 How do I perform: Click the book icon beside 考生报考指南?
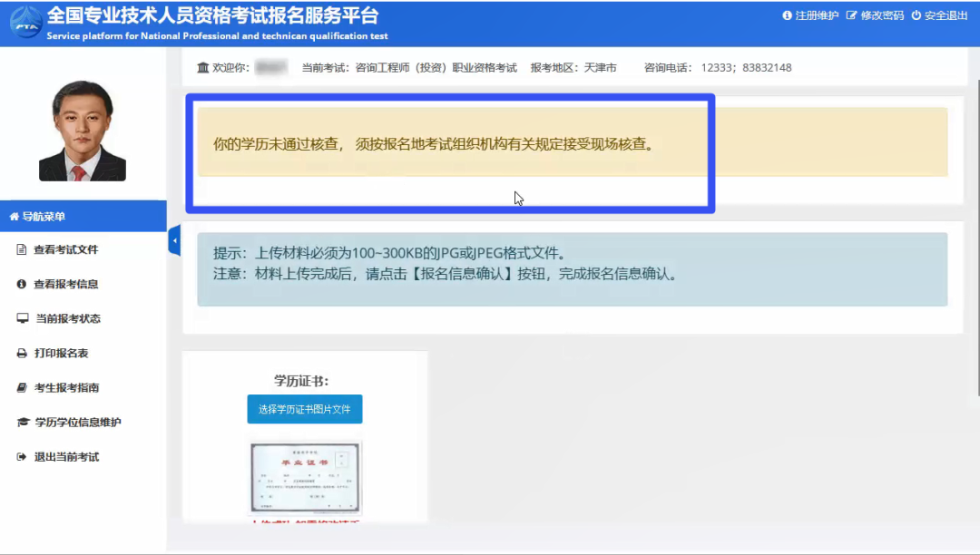point(22,387)
